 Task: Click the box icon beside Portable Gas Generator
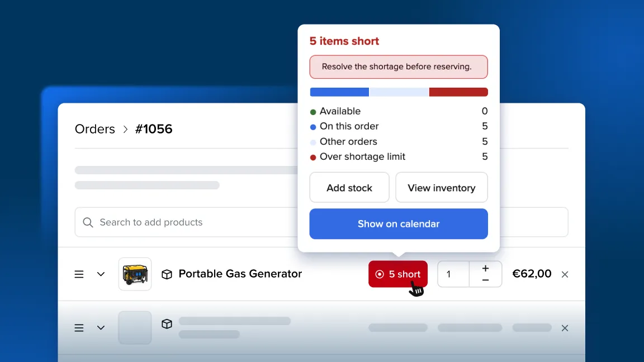click(167, 274)
